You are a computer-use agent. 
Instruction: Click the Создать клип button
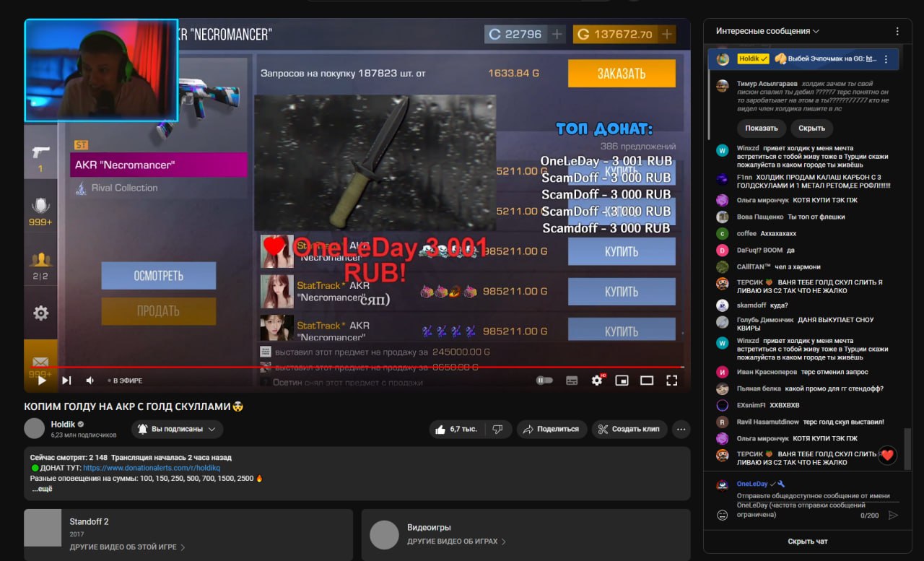click(629, 429)
